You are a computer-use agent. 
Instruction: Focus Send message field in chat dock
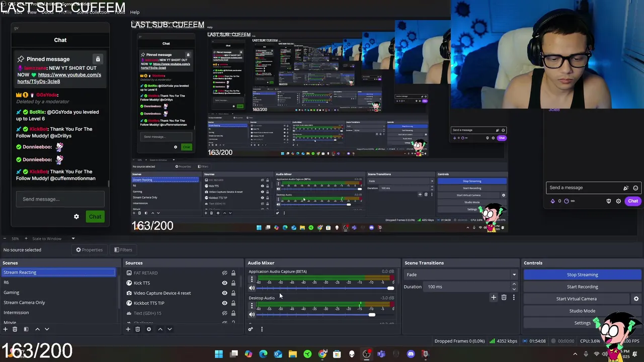(x=60, y=199)
